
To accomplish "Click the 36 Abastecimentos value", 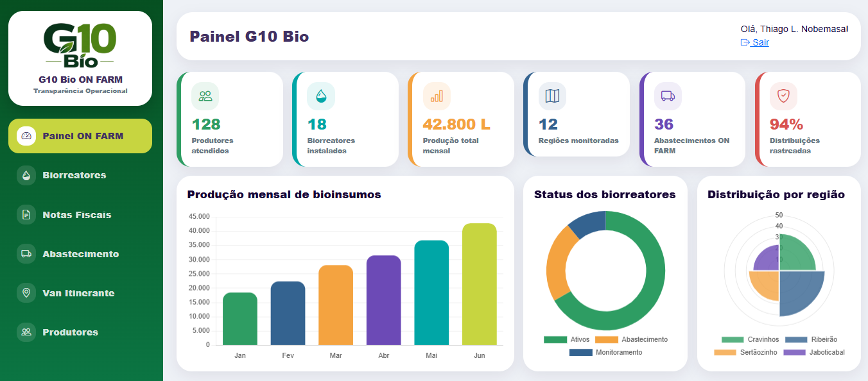I will 664,124.
